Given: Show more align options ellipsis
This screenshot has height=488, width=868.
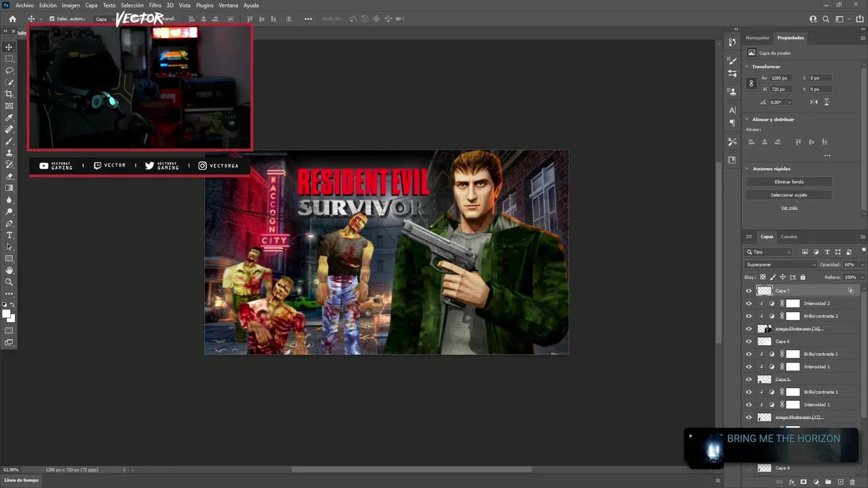Looking at the screenshot, I should [827, 155].
